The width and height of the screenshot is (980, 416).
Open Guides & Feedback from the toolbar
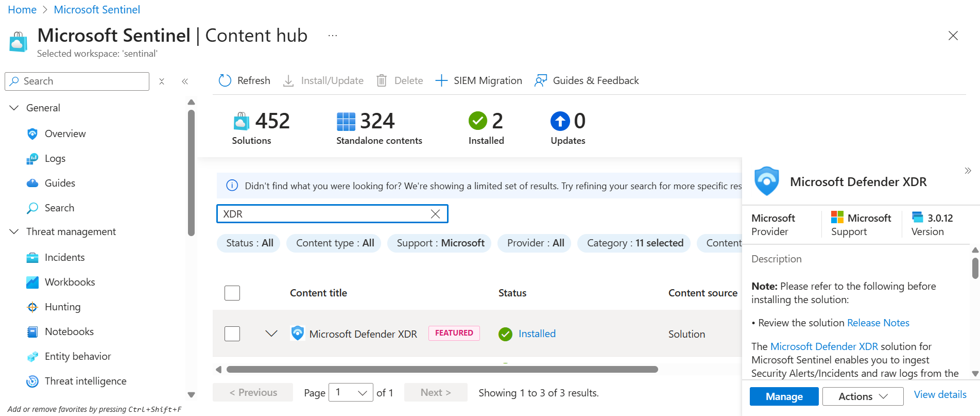click(587, 80)
